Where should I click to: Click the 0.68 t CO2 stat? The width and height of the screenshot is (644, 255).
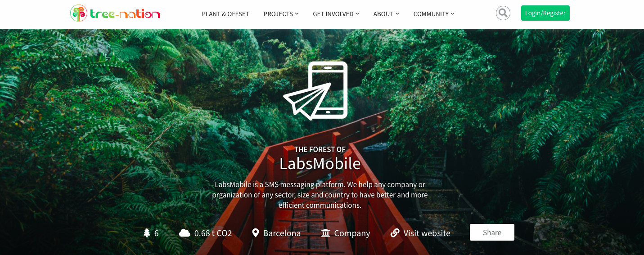(x=213, y=233)
